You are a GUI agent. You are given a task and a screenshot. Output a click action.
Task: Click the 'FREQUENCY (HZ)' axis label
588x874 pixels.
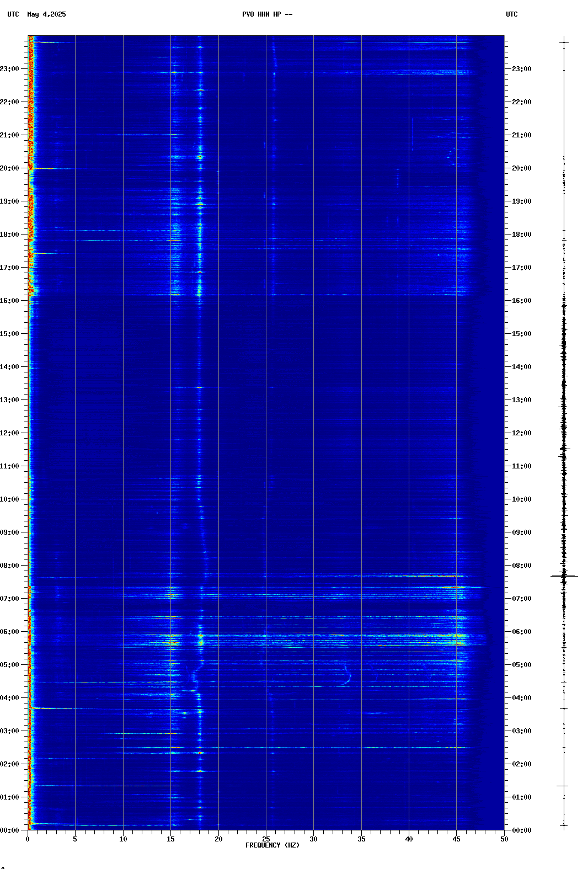pos(272,845)
